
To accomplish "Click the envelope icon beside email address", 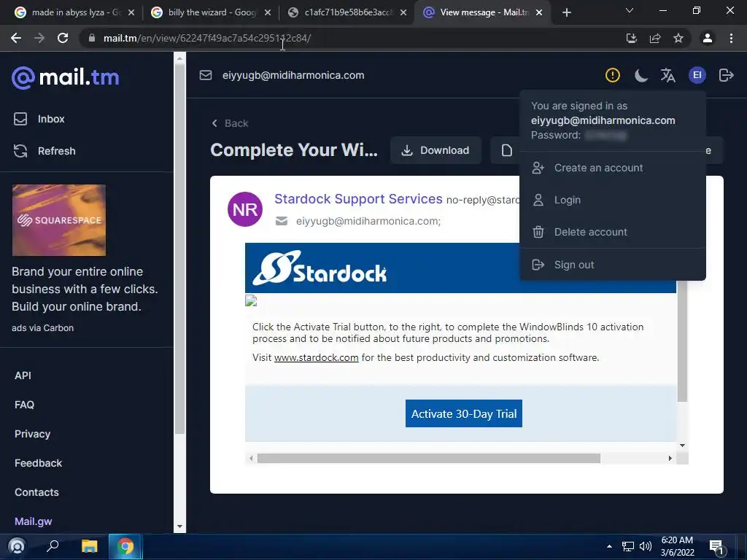I will tap(205, 75).
